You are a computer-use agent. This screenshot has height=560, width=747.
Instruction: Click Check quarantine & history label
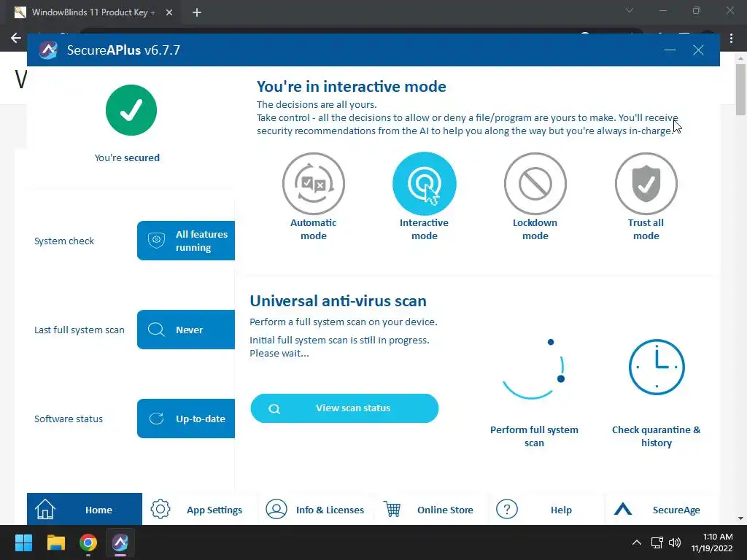[x=656, y=436]
